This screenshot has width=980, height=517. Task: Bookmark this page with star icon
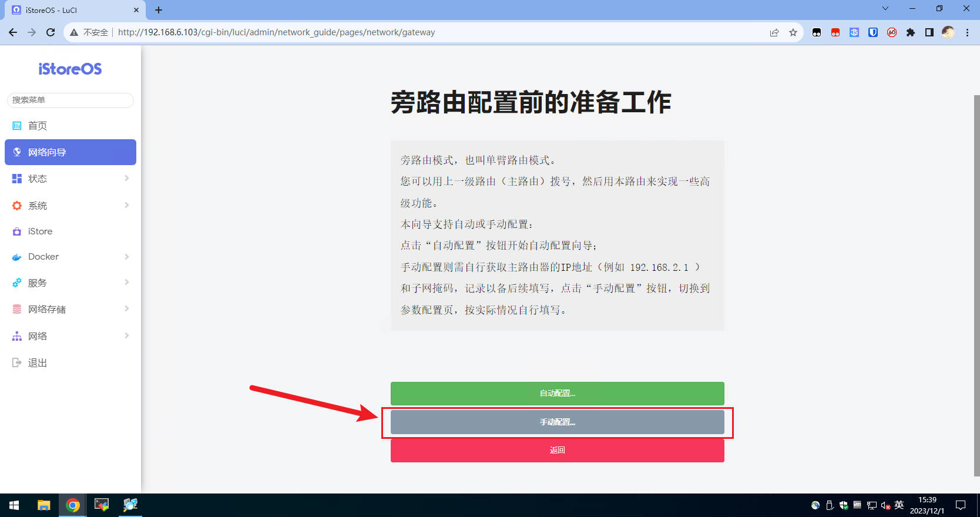793,32
